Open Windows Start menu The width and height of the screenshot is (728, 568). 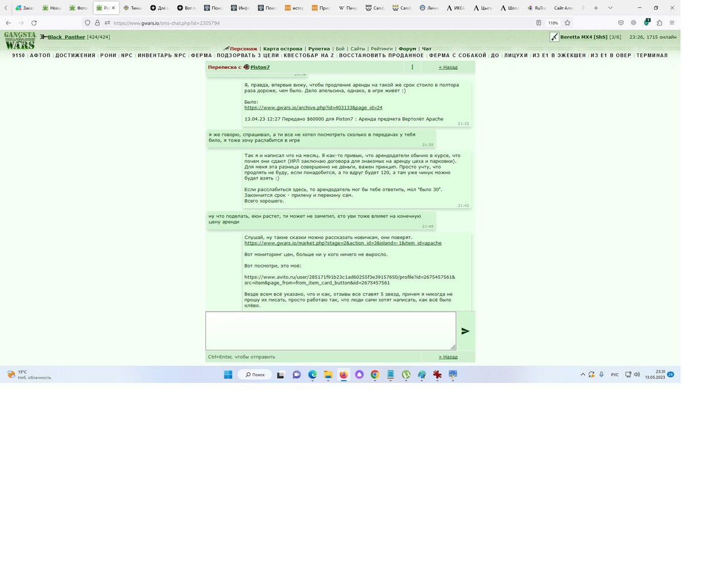(x=228, y=374)
